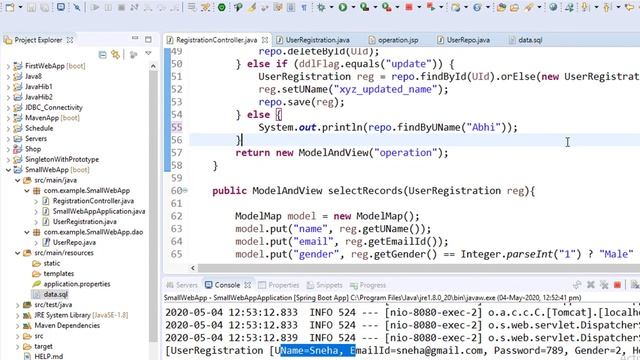Close the Project Explorer view tab
Viewport: 640px width, 360px height.
(x=70, y=40)
